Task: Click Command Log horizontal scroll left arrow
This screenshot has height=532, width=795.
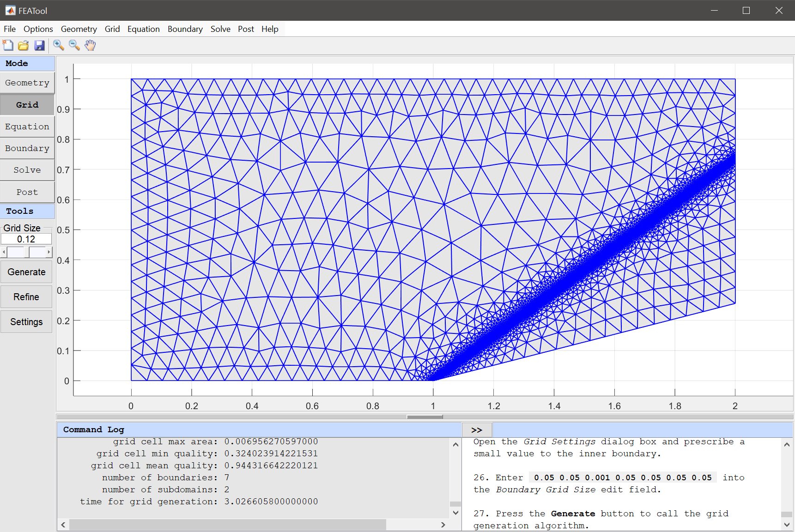Action: point(63,525)
